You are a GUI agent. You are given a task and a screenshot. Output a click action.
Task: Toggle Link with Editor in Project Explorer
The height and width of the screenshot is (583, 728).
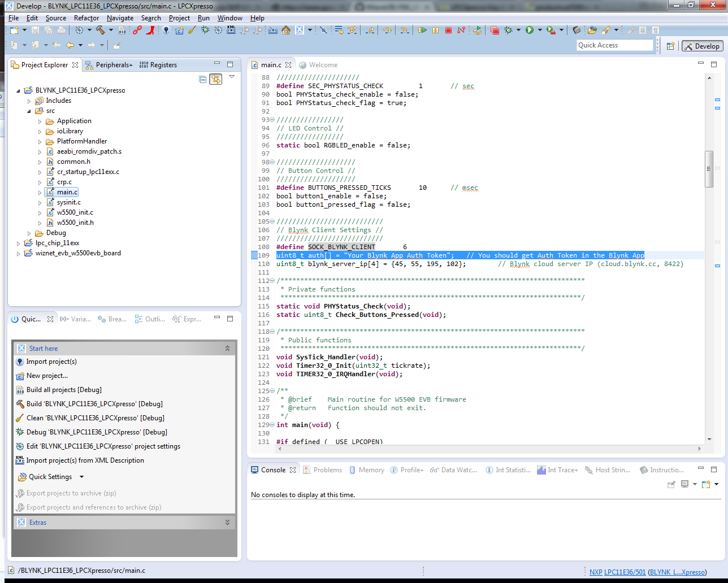click(x=216, y=79)
